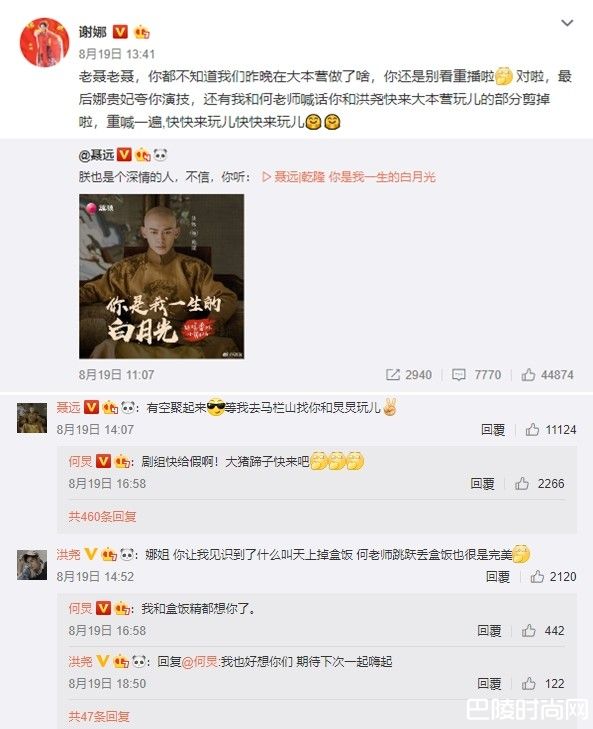This screenshot has height=729, width=593.
Task: Reply to 聂远's comment
Action: tap(493, 430)
